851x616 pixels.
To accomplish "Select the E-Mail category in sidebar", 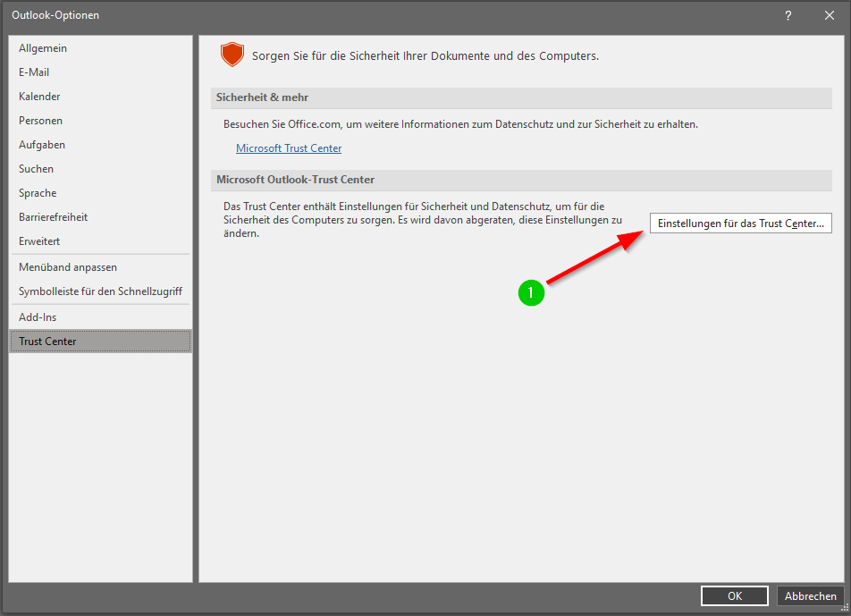I will point(34,72).
